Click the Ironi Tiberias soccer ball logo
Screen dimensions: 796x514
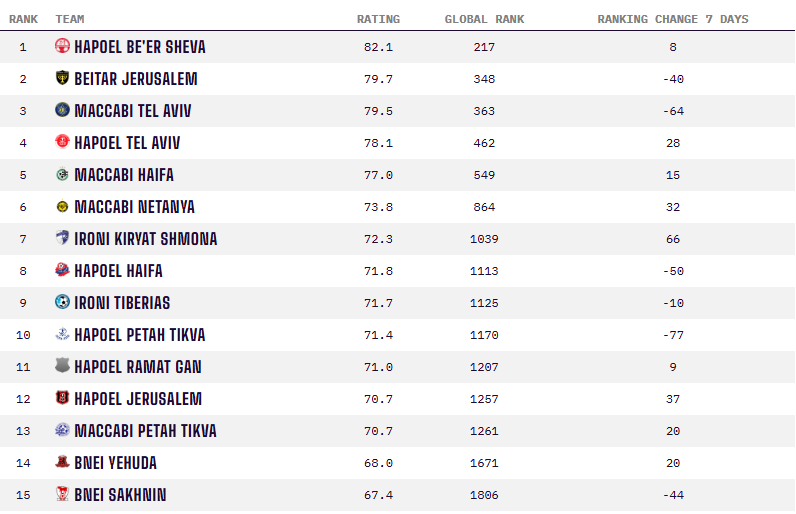pyautogui.click(x=62, y=302)
